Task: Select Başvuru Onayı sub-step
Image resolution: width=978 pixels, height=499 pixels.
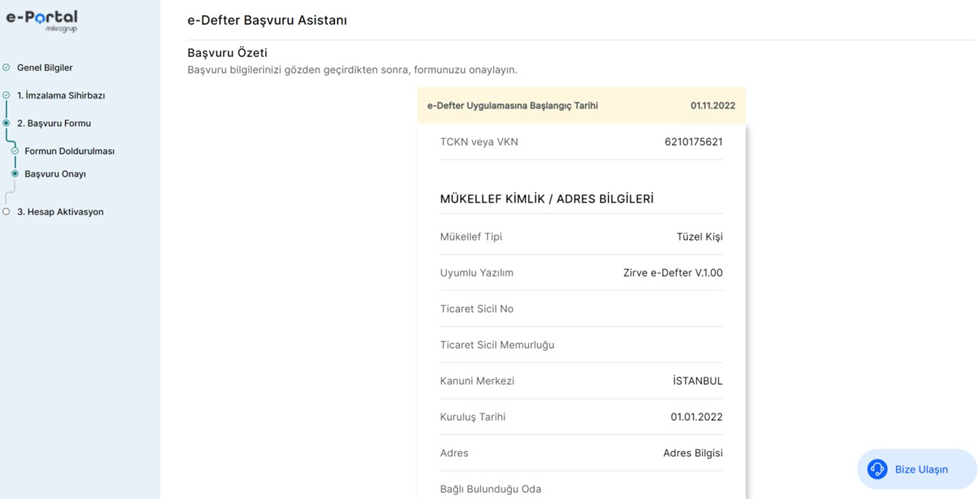Action: 56,174
